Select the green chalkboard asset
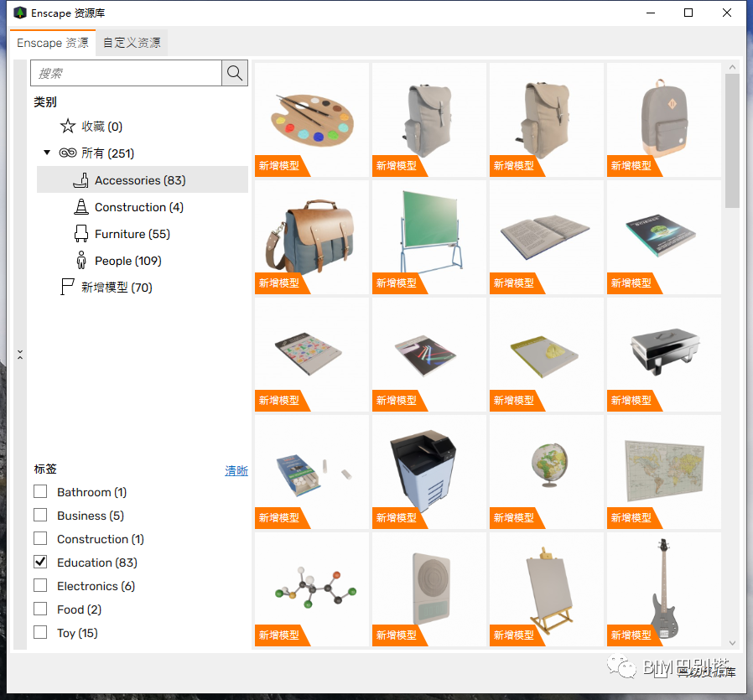 (x=428, y=237)
